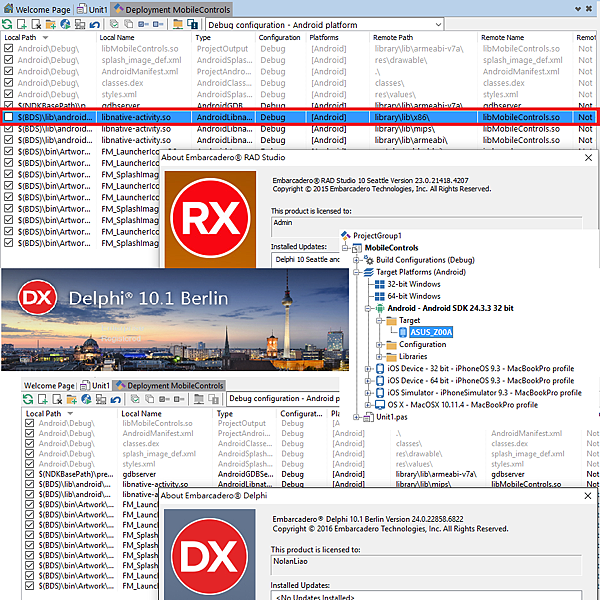
Task: Uncheck styles.xml row in upper deployment list
Action: point(8,94)
